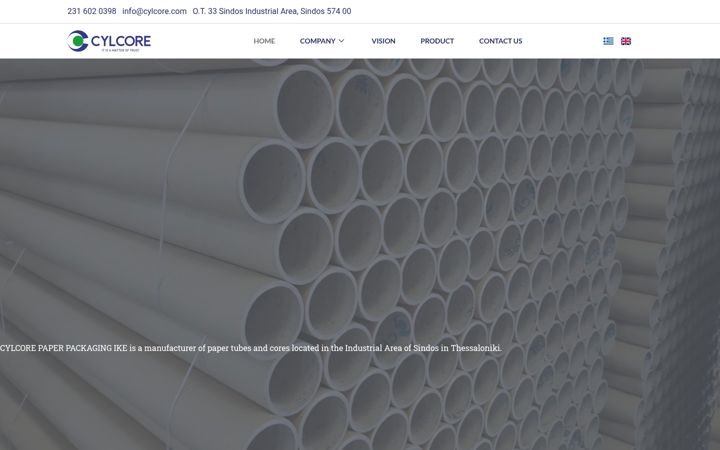The width and height of the screenshot is (720, 450).
Task: Go to the Product page
Action: [x=437, y=41]
